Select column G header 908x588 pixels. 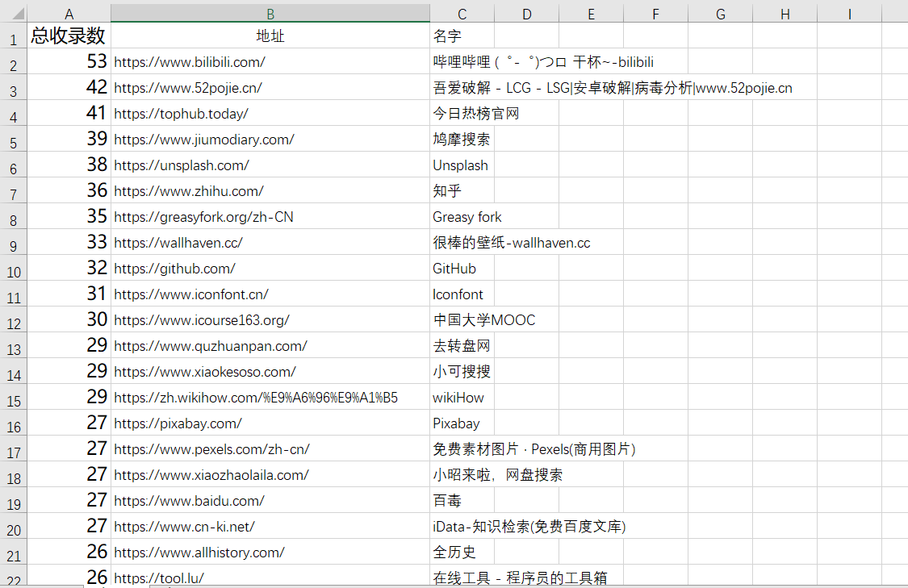(721, 14)
